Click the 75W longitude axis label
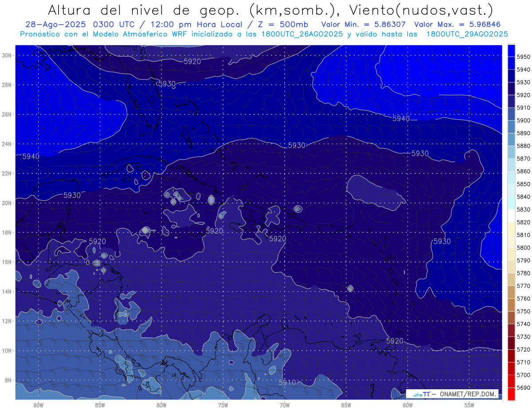532x411 pixels. [223, 405]
